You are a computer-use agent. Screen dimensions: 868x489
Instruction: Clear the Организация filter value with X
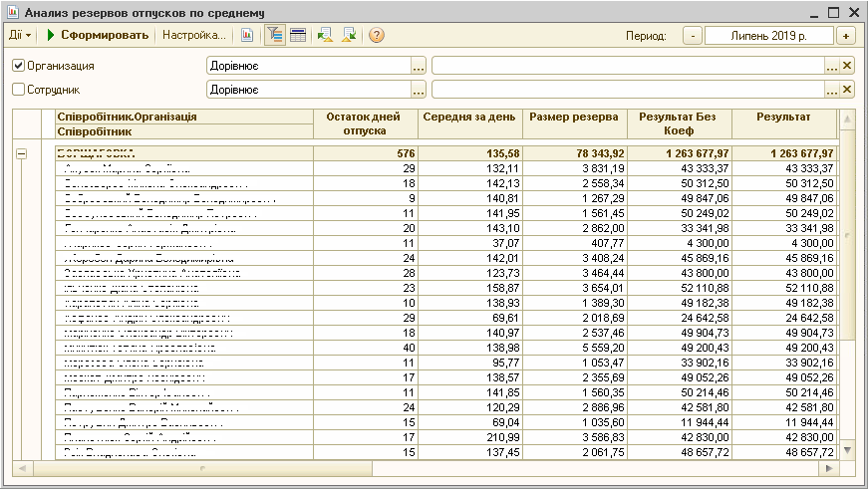[x=848, y=66]
